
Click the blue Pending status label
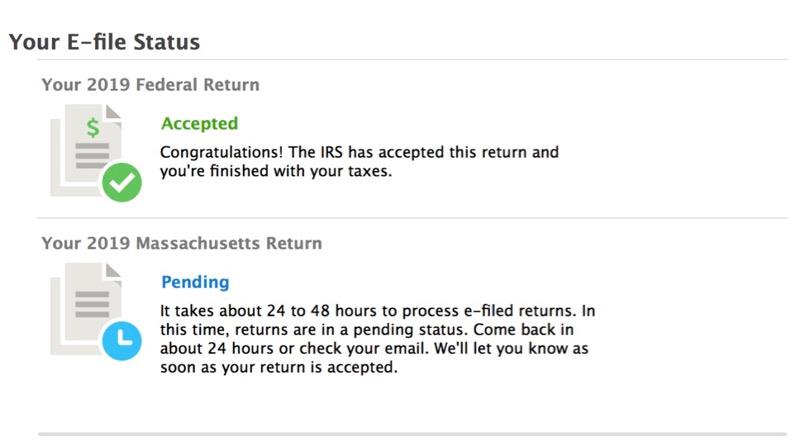(195, 282)
